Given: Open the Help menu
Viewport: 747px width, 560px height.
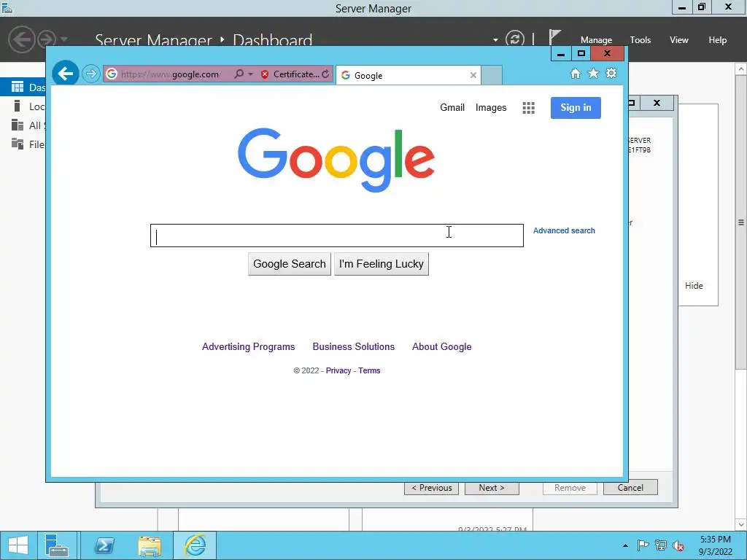Looking at the screenshot, I should tap(718, 40).
